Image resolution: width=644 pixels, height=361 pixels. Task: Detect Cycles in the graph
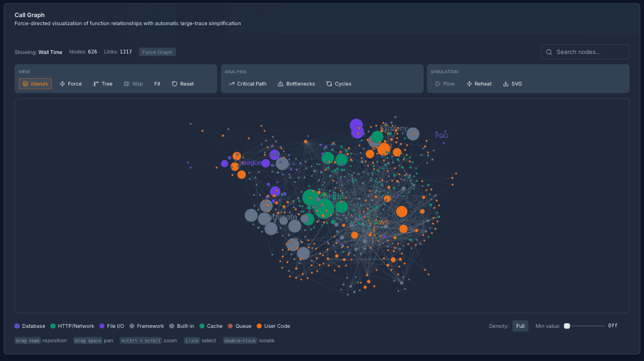[x=339, y=83]
